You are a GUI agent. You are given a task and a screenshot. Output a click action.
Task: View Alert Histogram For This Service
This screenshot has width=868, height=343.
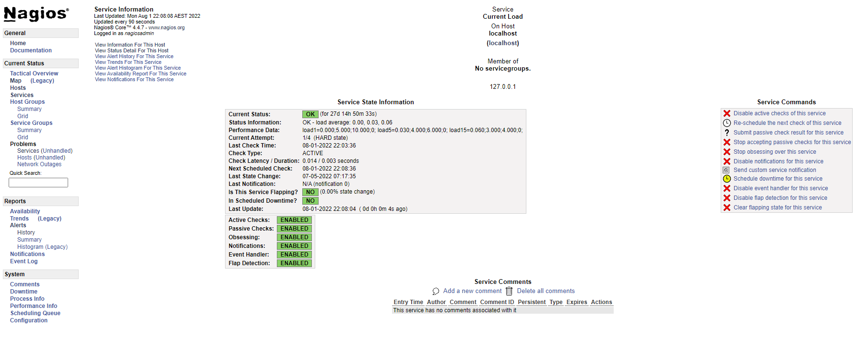[138, 68]
